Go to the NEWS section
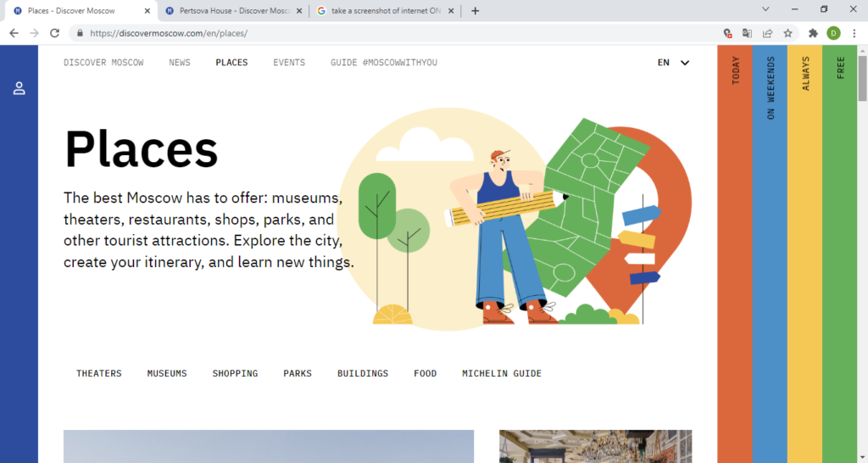This screenshot has height=463, width=868. point(180,63)
